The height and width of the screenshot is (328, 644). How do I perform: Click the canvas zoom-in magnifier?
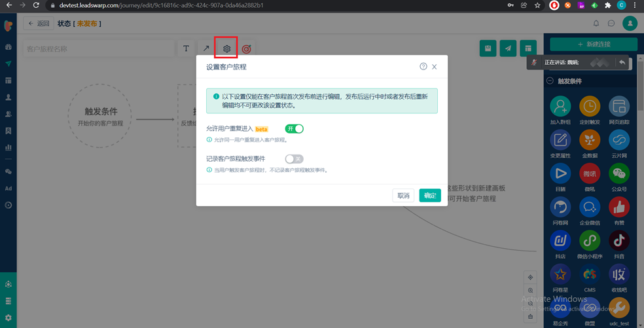pos(530,291)
